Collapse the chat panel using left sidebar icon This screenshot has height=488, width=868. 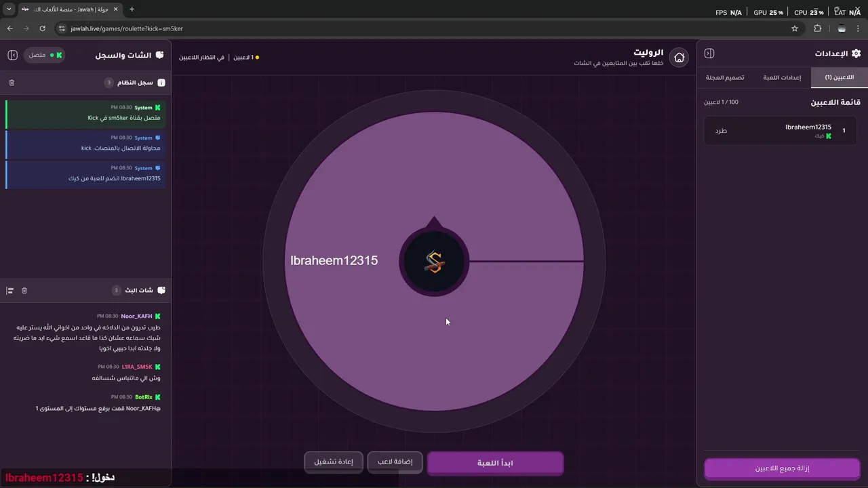tap(12, 55)
